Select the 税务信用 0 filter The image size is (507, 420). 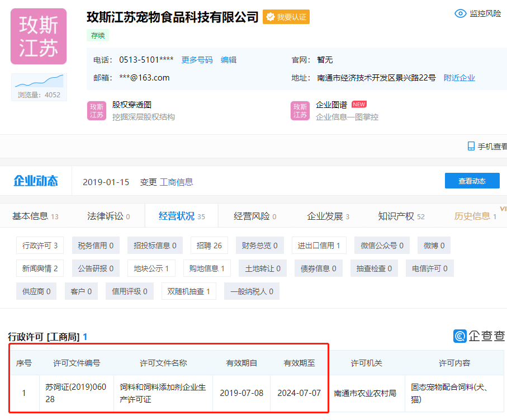pos(96,246)
